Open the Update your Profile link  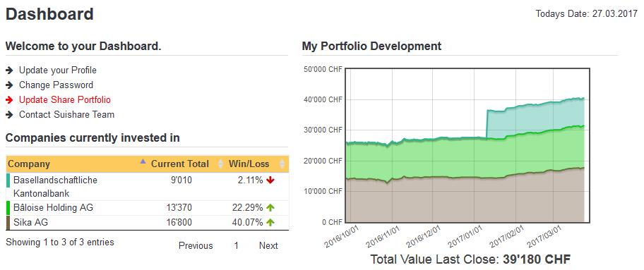[x=58, y=70]
